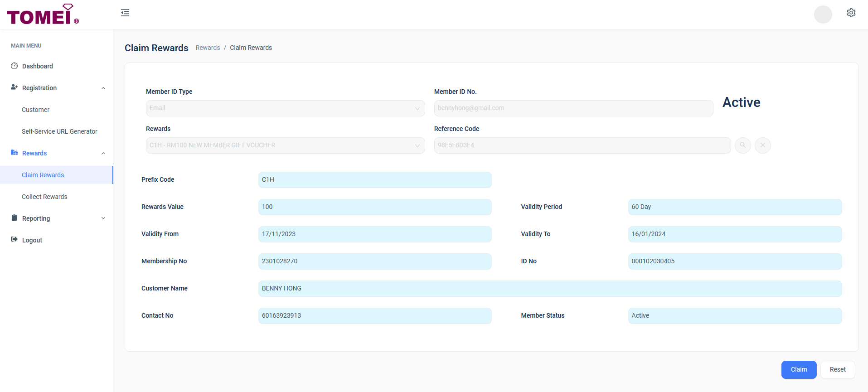Clear reference code with the X icon
This screenshot has width=868, height=392.
pos(762,145)
